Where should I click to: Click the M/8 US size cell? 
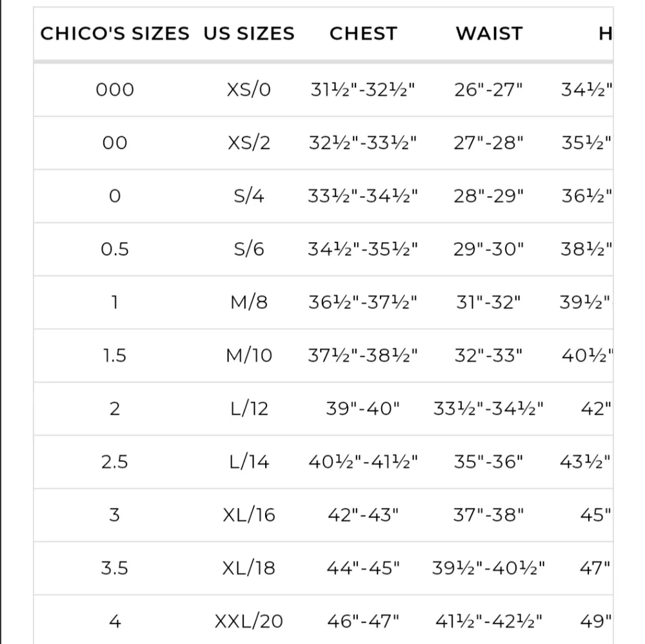pyautogui.click(x=249, y=302)
